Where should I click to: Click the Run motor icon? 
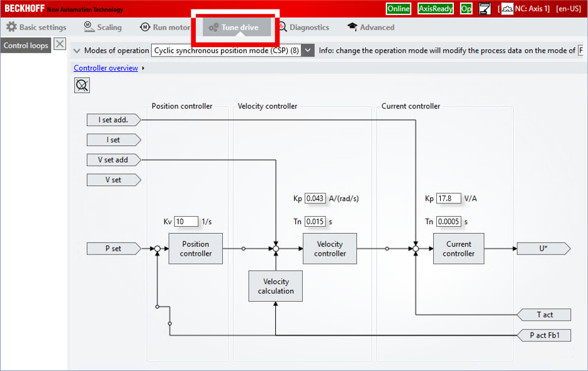[x=145, y=27]
